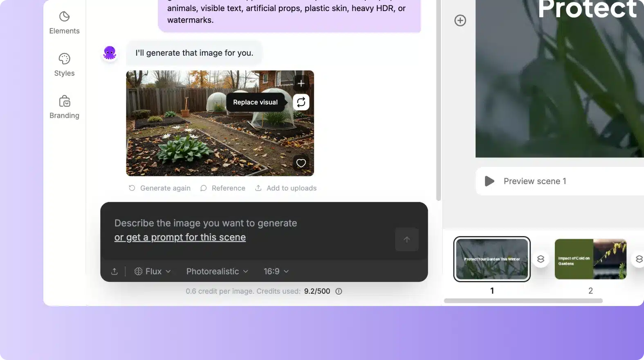644x360 pixels.
Task: Open the Elements panel
Action: tap(64, 23)
